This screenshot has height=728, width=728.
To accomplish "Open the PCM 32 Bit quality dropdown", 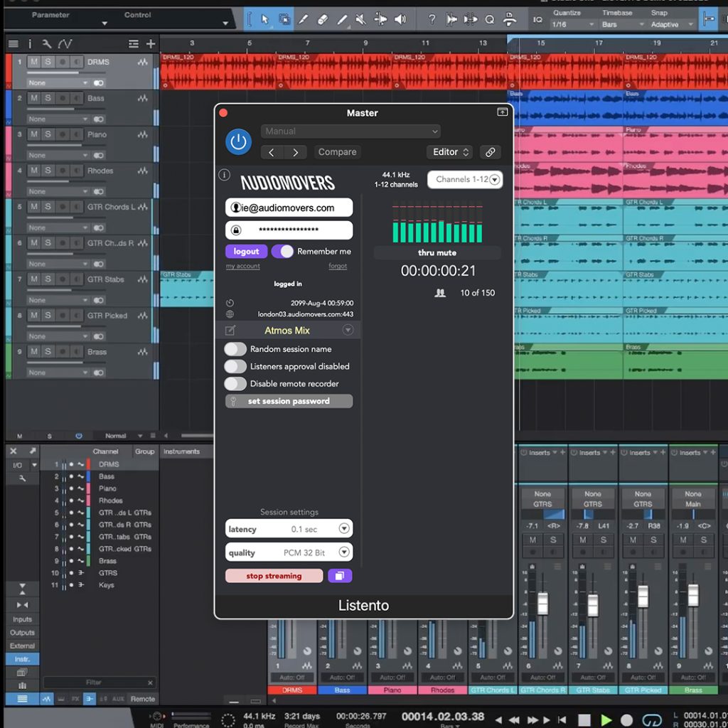I will click(x=344, y=552).
